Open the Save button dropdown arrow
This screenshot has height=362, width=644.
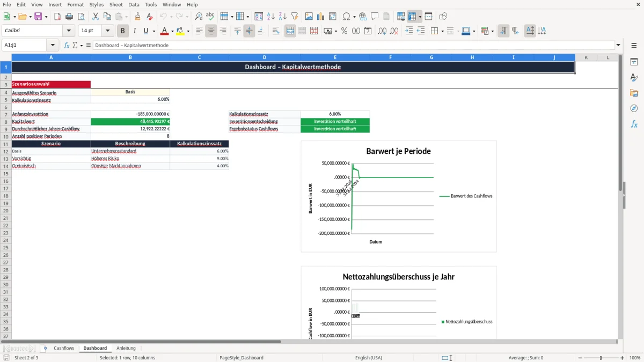(46, 17)
